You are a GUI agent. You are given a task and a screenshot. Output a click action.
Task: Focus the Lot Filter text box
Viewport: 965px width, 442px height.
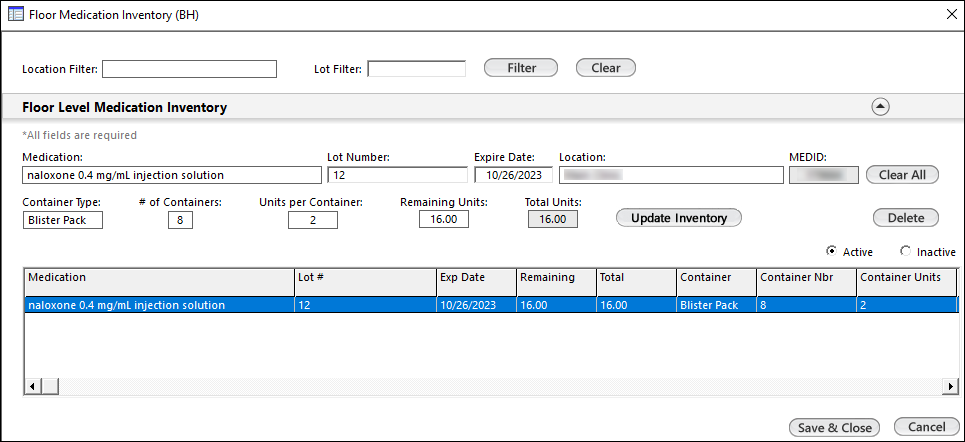pos(417,69)
